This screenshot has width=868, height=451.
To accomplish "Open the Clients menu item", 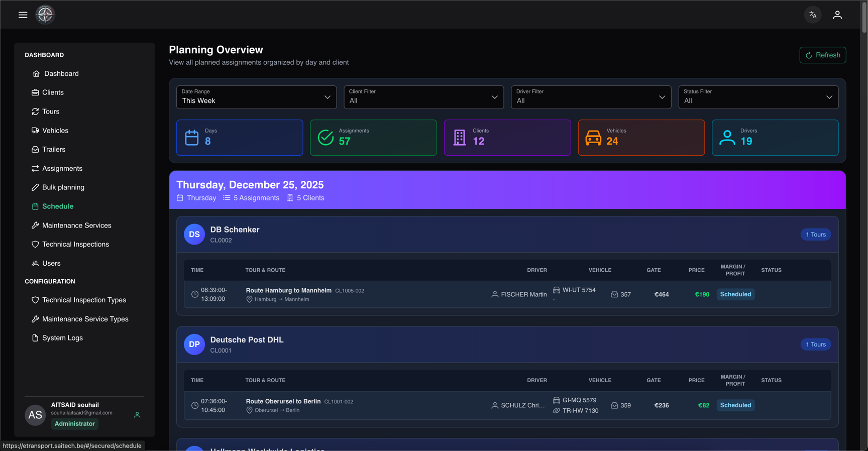I will (x=53, y=92).
